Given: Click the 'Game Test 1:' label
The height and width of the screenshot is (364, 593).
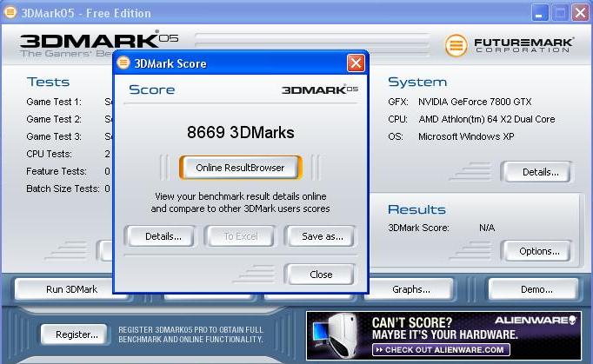Looking at the screenshot, I should tap(54, 102).
